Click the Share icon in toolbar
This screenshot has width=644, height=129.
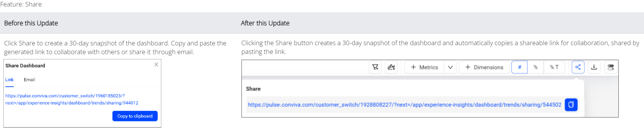pos(578,67)
